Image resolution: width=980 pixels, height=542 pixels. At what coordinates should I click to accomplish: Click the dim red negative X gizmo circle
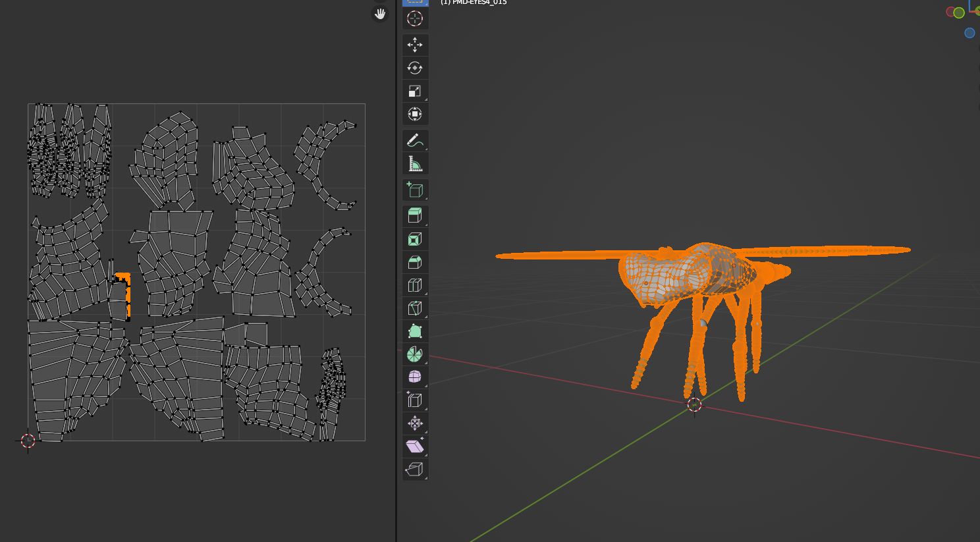coord(950,11)
